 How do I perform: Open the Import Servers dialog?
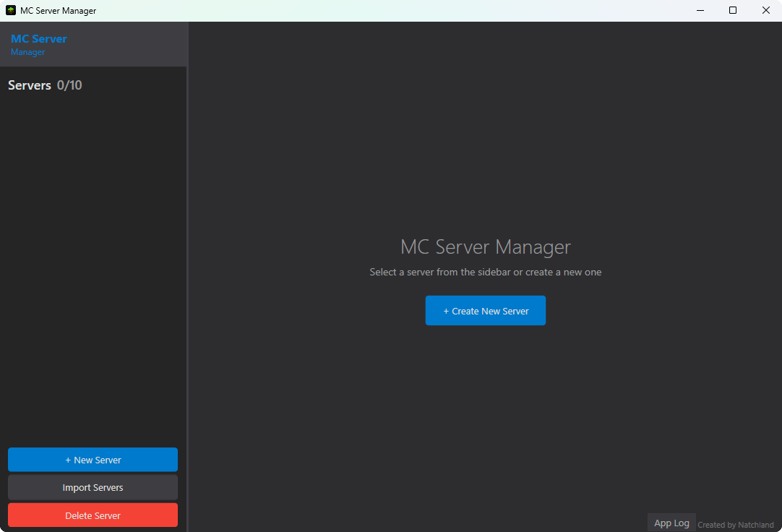tap(93, 487)
